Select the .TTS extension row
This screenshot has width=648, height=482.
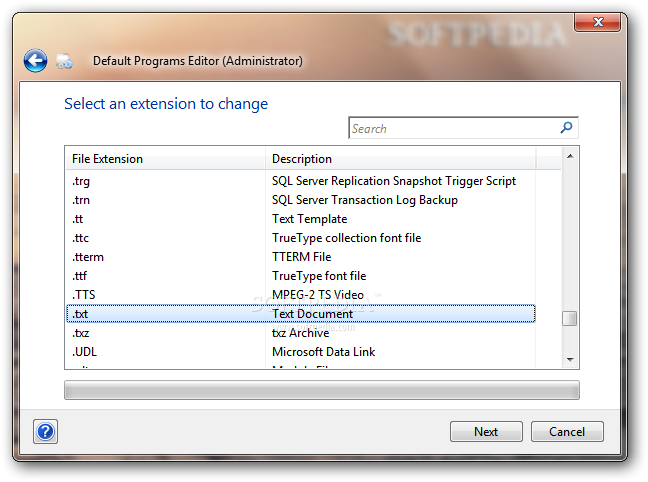pos(300,295)
